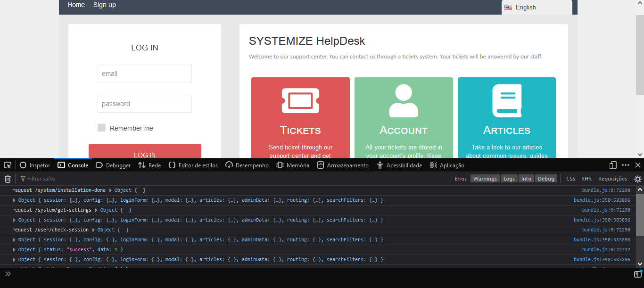644x288 pixels.
Task: Open the Acessibilidade tab
Action: [x=399, y=165]
